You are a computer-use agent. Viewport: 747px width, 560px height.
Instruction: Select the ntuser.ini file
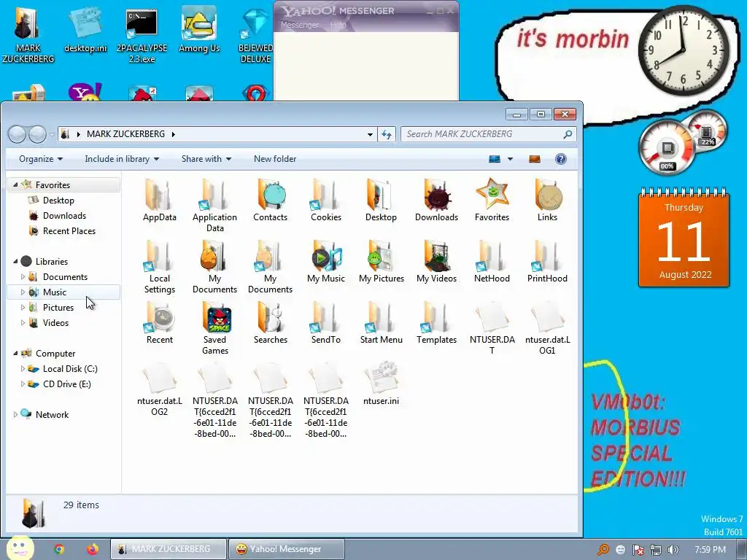[381, 384]
